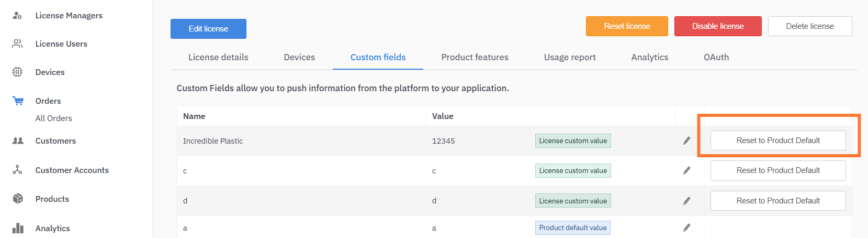Click the Products box icon

(18, 199)
